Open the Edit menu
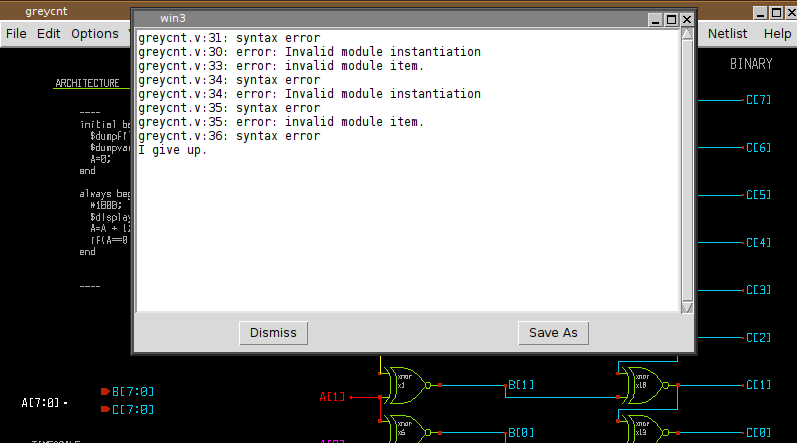This screenshot has width=797, height=443. pyautogui.click(x=48, y=33)
